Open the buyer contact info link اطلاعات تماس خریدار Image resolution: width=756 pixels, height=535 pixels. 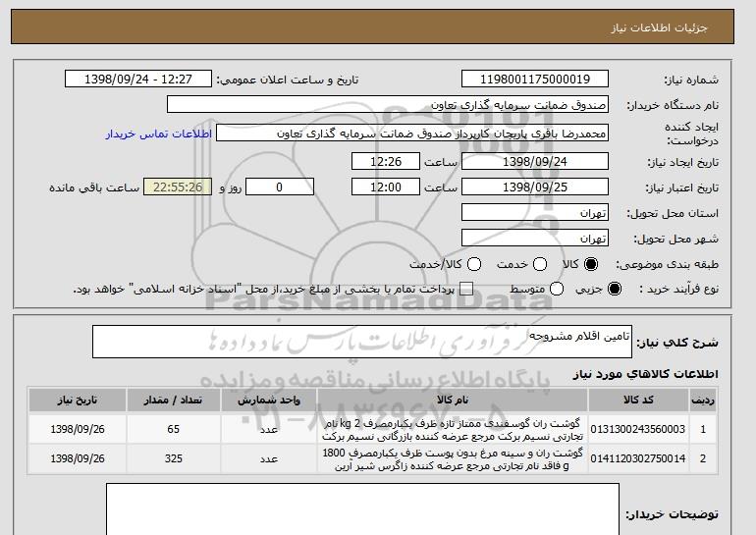point(159,134)
